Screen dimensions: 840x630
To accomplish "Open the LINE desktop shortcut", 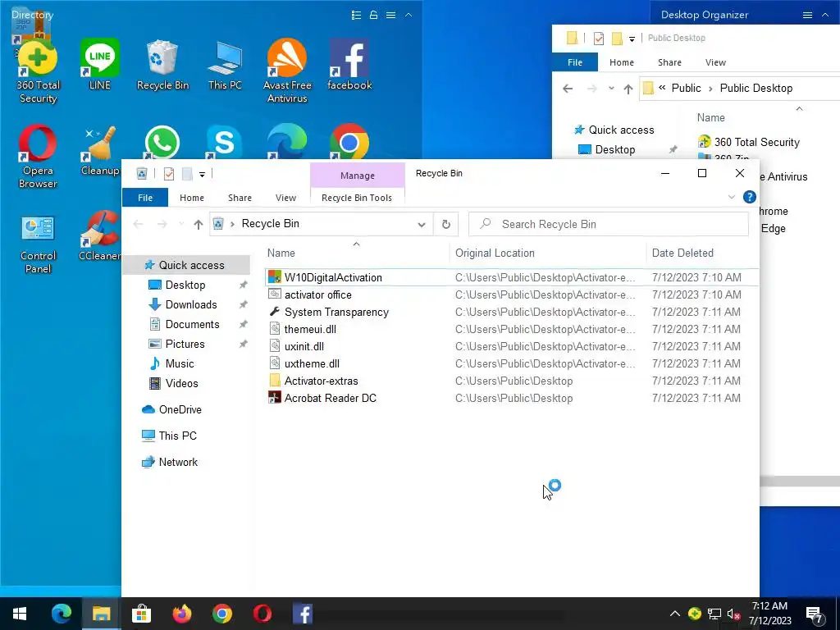I will click(x=99, y=64).
